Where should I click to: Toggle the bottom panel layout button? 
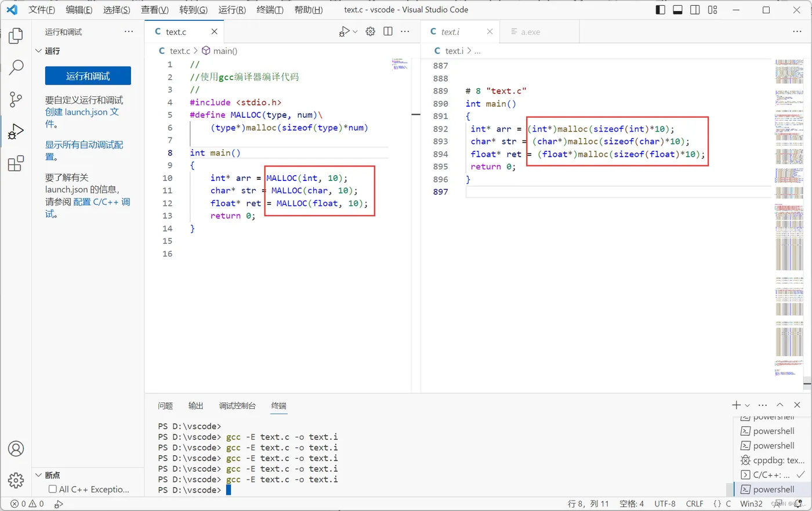tap(677, 10)
